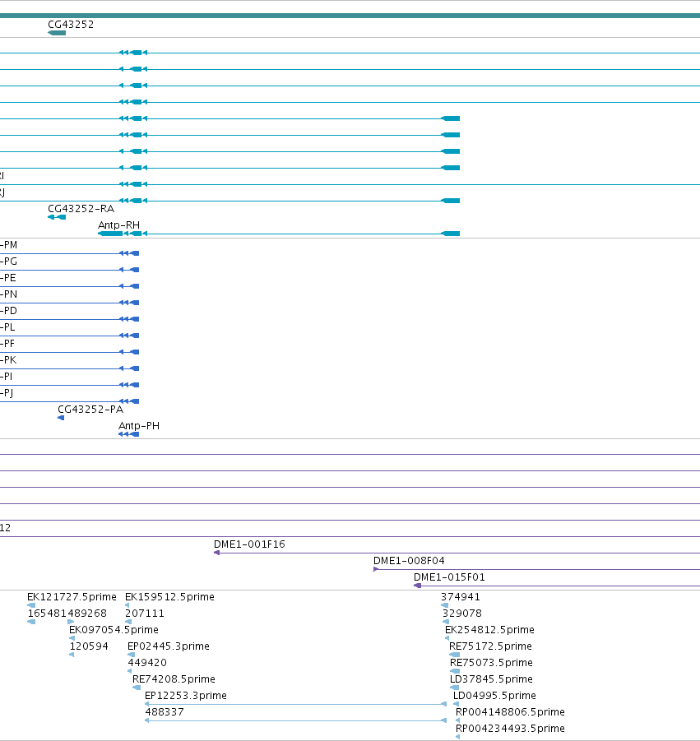This screenshot has height=741, width=700.
Task: Click the 165481489268 feature label
Action: point(67,614)
